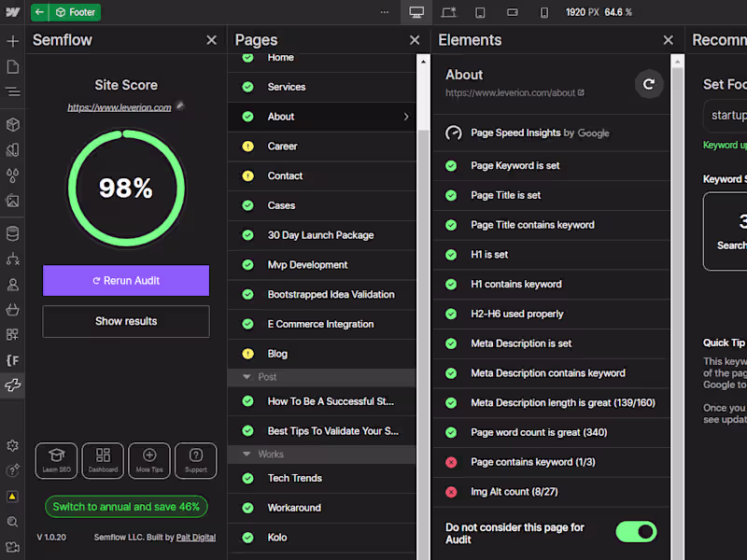Click Show results button

pyautogui.click(x=126, y=321)
